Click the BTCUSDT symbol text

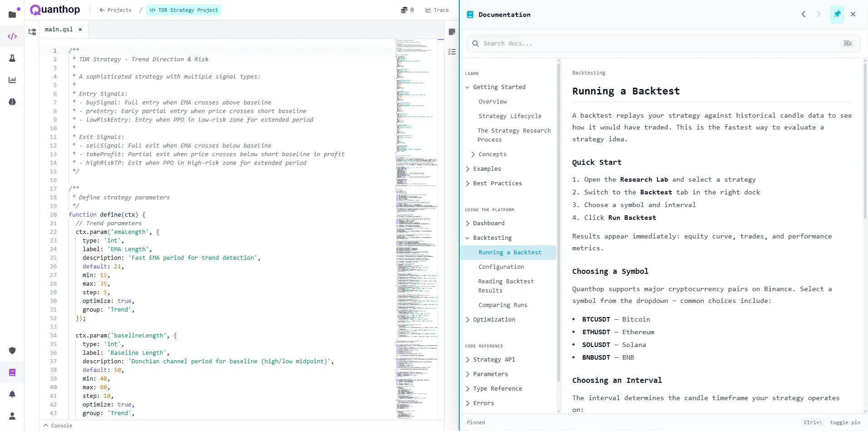pos(596,319)
